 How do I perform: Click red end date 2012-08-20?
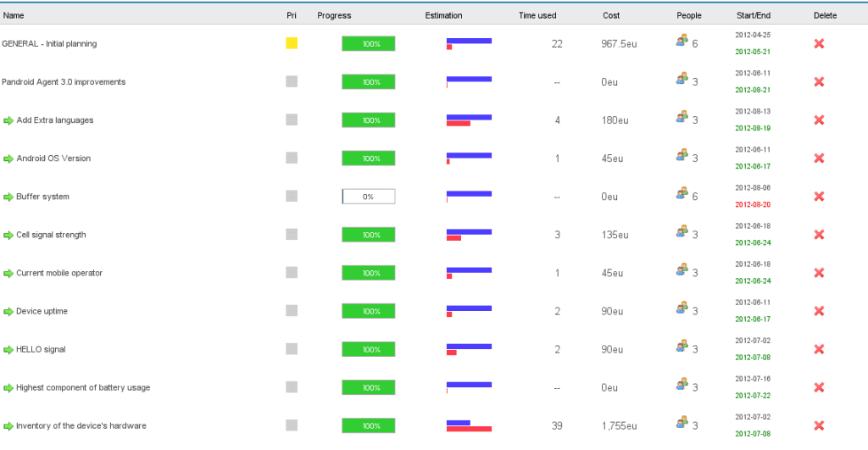point(753,204)
